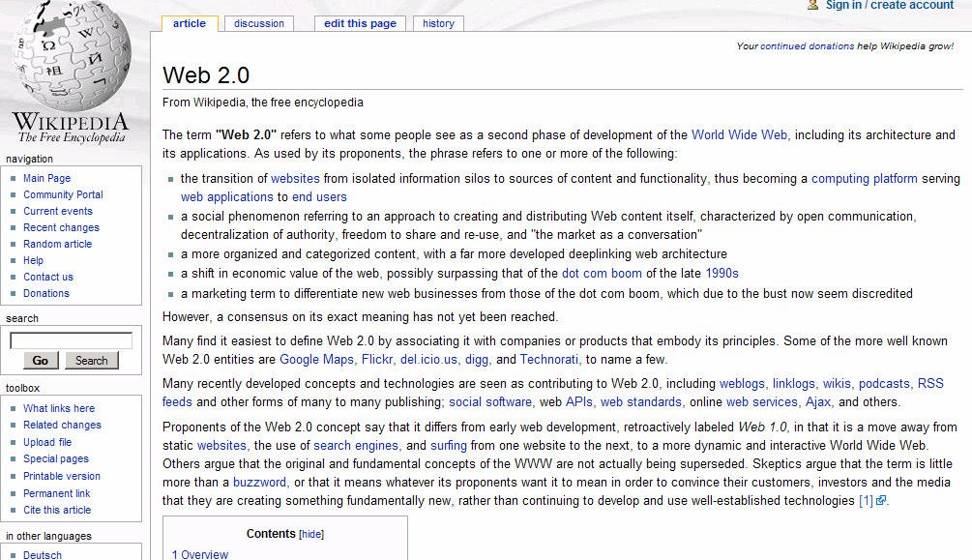The width and height of the screenshot is (972, 560).
Task: Go to Main Page in navigation
Action: click(x=47, y=178)
